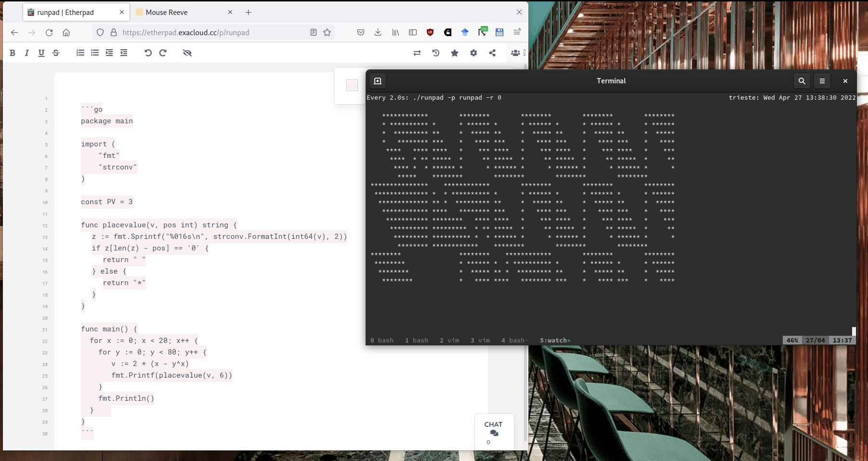Image resolution: width=868 pixels, height=461 pixels.
Task: Open Firefox application menu
Action: 517,32
